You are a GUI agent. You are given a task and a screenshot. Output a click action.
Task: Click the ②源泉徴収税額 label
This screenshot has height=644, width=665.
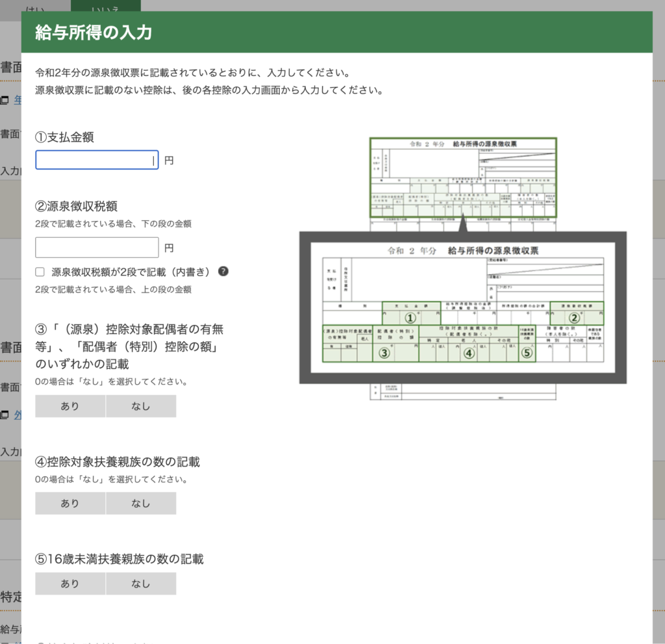point(77,206)
